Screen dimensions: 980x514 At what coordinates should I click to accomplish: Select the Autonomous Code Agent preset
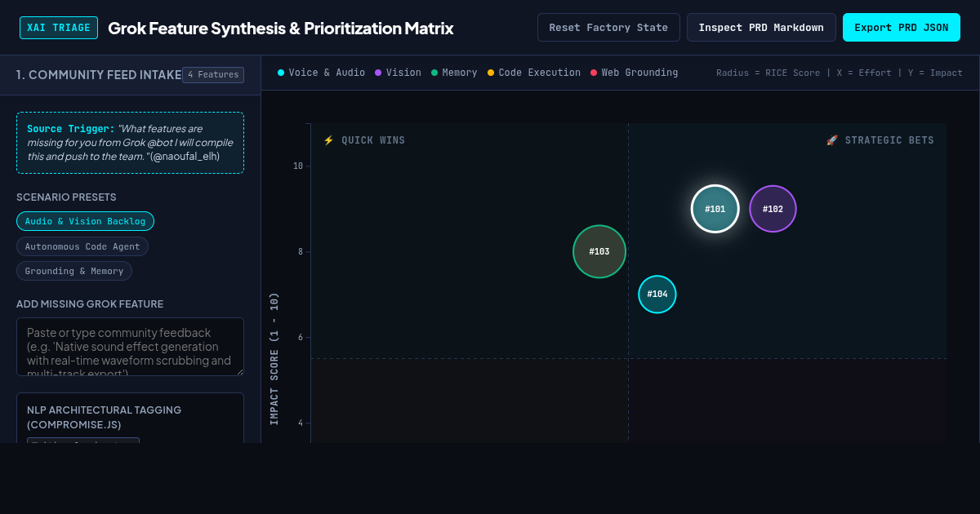coord(82,246)
